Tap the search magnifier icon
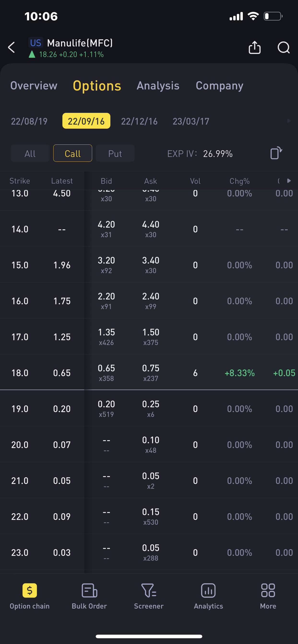This screenshot has width=298, height=644. click(283, 47)
